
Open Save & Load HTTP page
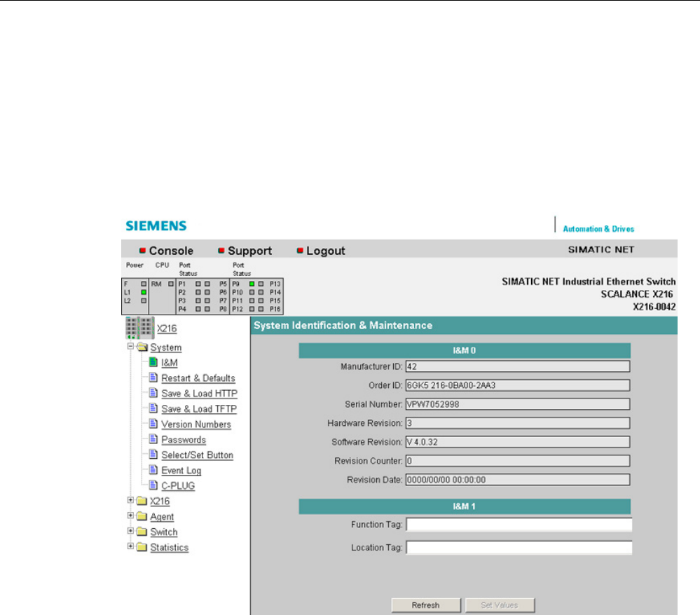199,394
